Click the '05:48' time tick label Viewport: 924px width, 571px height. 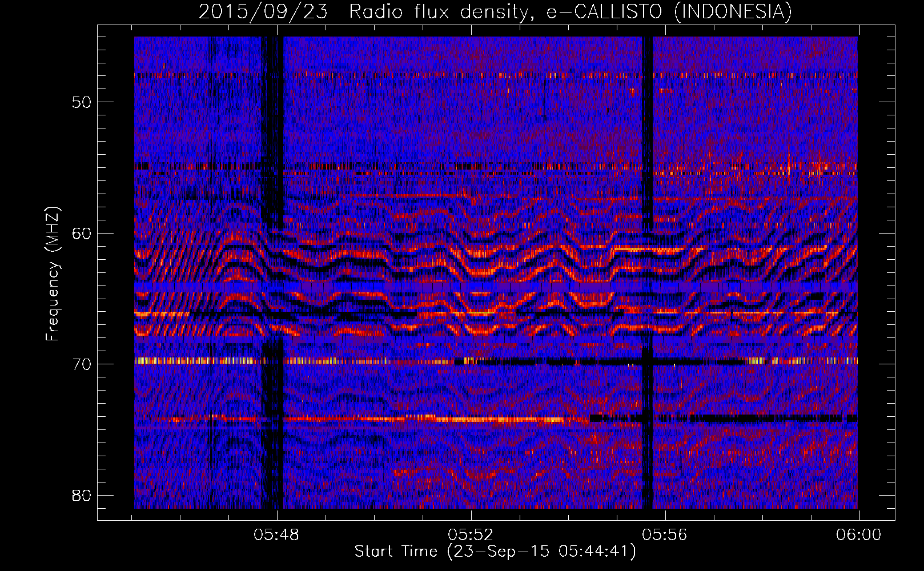coord(277,535)
